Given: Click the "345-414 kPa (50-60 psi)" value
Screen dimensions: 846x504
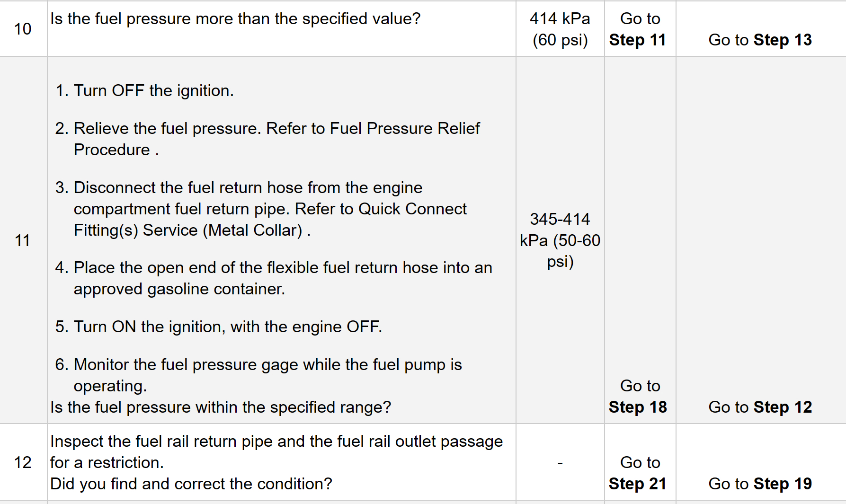Looking at the screenshot, I should pyautogui.click(x=560, y=240).
